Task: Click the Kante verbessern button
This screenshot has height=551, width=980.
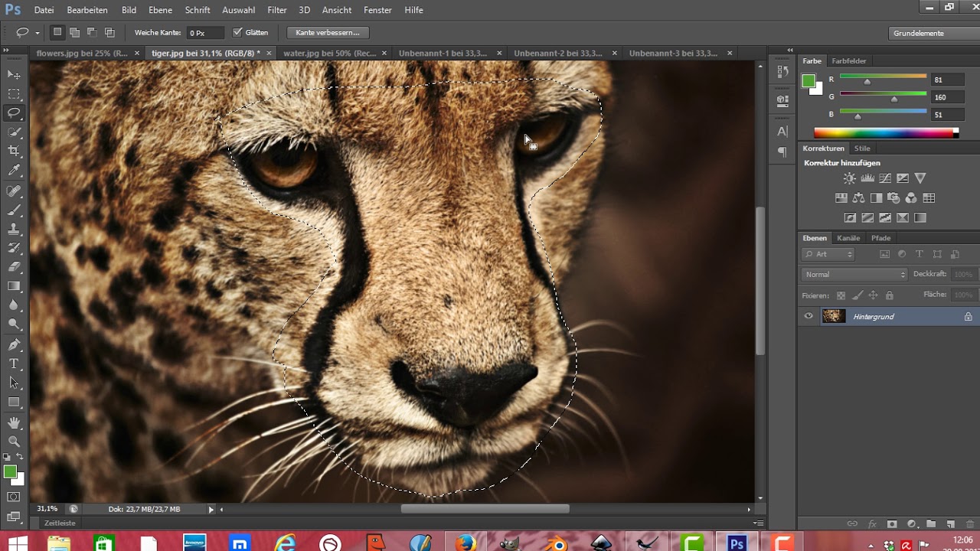Action: 328,33
